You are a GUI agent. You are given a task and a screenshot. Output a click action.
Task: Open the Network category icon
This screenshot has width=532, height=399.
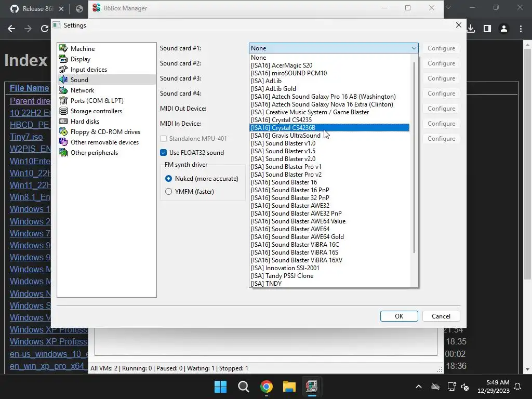[63, 90]
